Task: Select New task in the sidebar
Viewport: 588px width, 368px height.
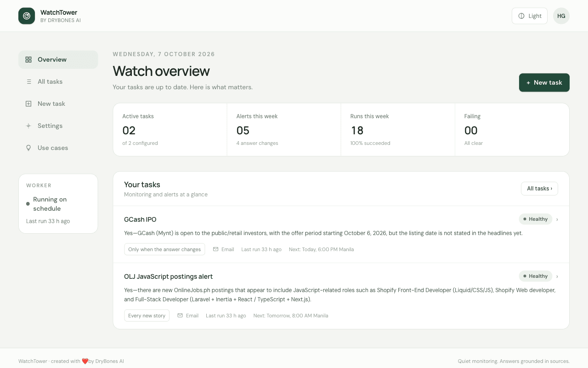Action: (x=58, y=103)
